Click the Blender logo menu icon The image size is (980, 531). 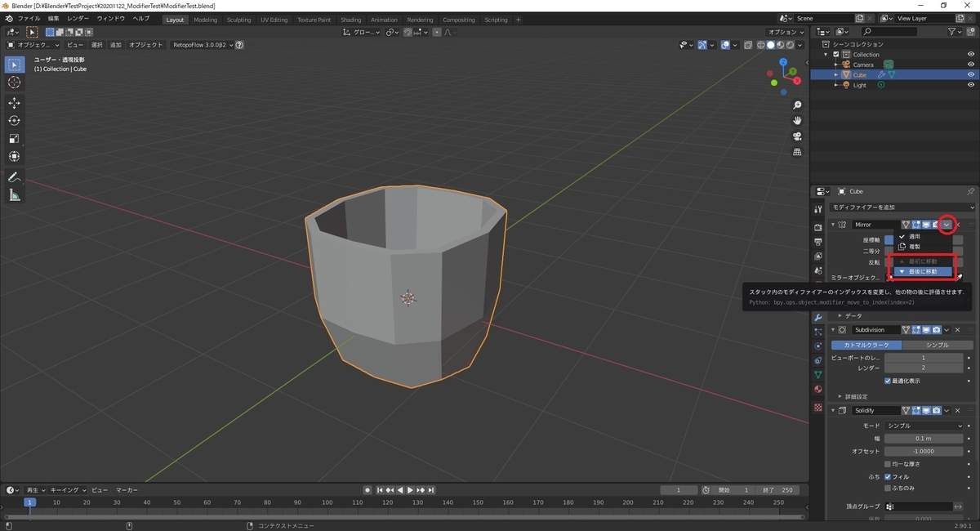(9, 18)
